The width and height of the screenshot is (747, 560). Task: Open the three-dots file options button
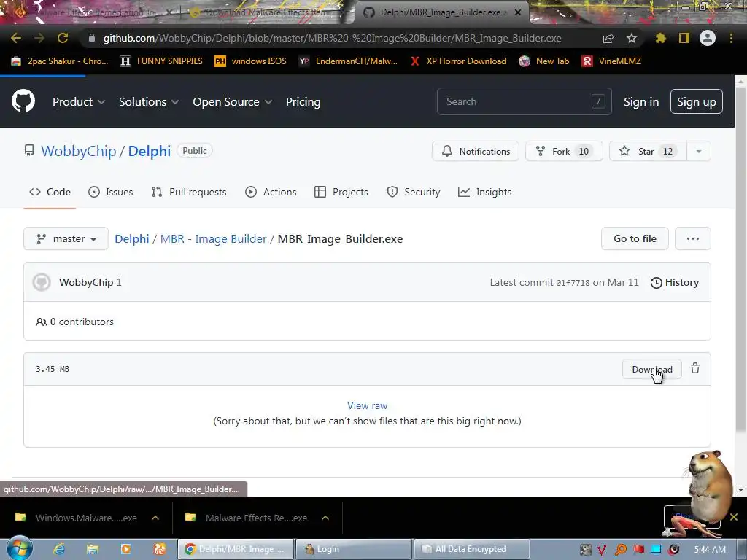693,238
